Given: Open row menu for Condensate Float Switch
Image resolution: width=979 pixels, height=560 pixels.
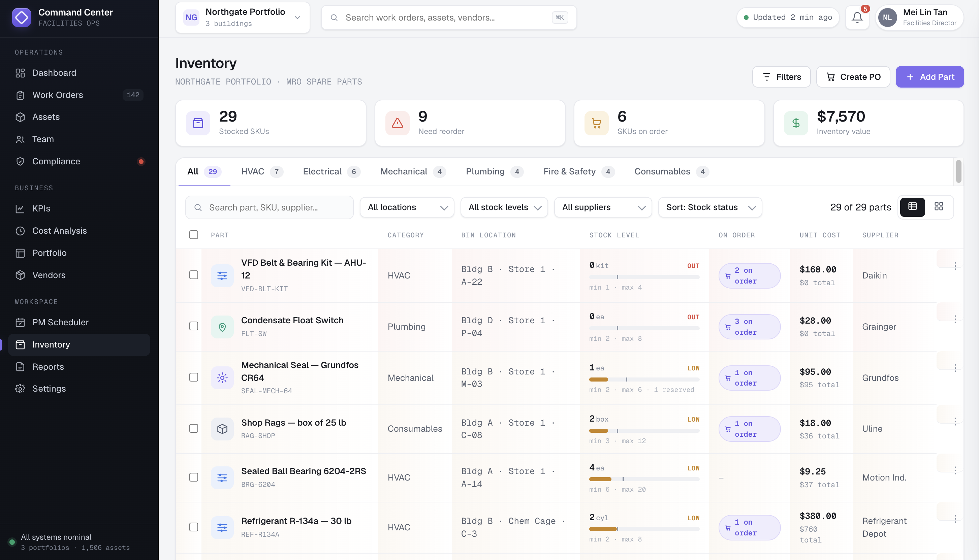Looking at the screenshot, I should tap(955, 319).
